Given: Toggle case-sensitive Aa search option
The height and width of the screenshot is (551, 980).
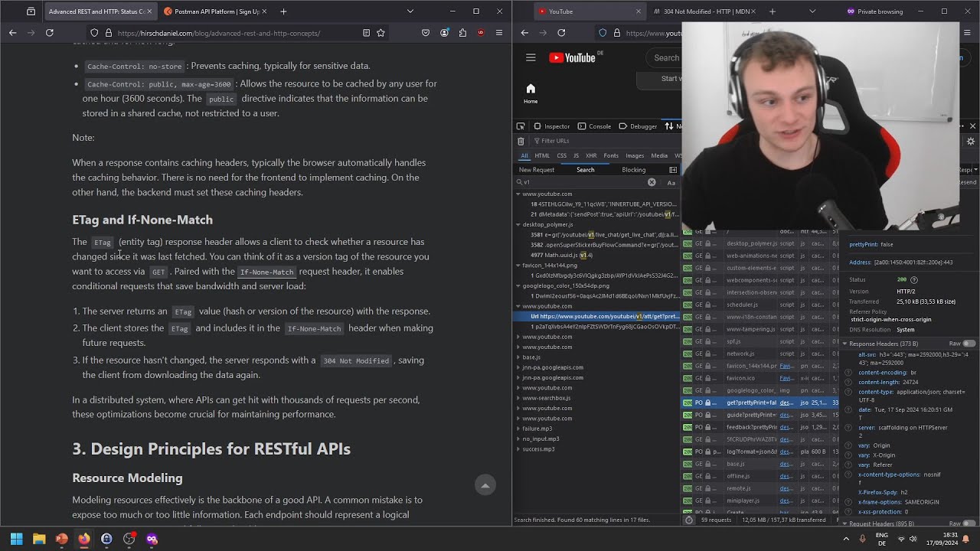Looking at the screenshot, I should pos(671,182).
